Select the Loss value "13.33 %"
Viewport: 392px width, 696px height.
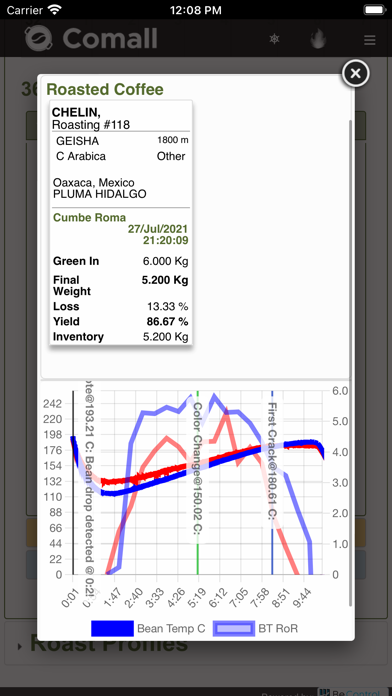(x=168, y=307)
